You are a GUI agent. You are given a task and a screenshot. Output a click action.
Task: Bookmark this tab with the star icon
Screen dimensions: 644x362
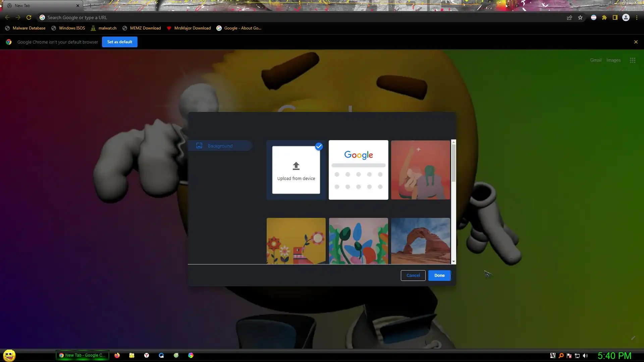click(580, 17)
